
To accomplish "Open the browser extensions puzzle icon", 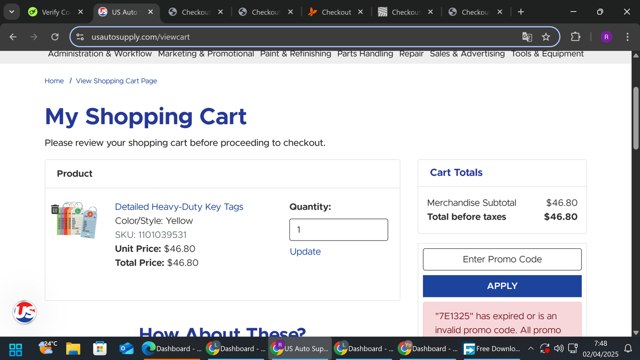I will click(x=575, y=37).
